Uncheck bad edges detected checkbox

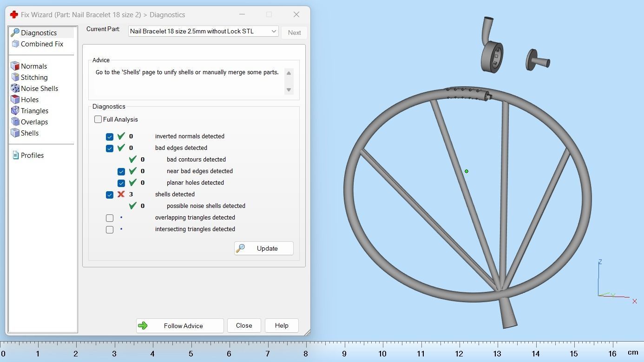[110, 148]
